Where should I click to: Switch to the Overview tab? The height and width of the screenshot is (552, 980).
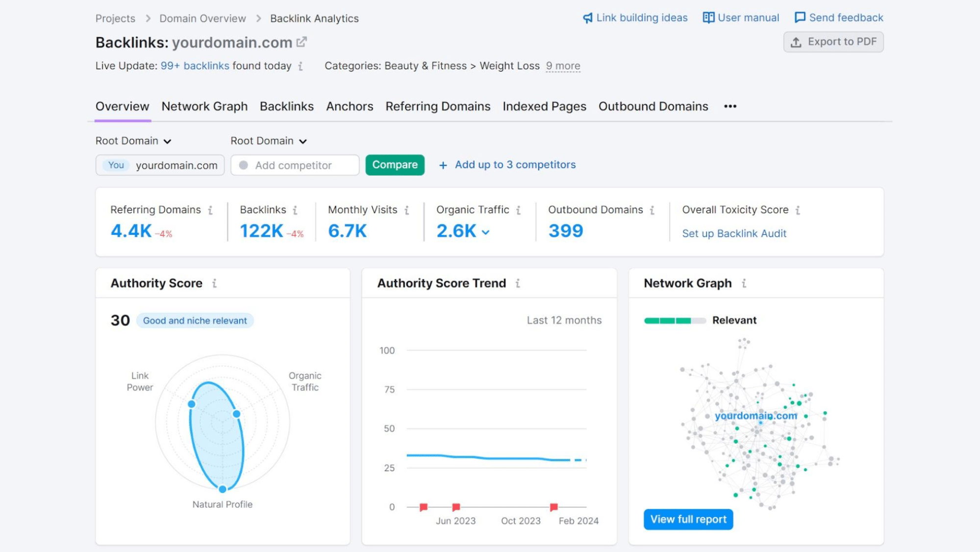(122, 106)
